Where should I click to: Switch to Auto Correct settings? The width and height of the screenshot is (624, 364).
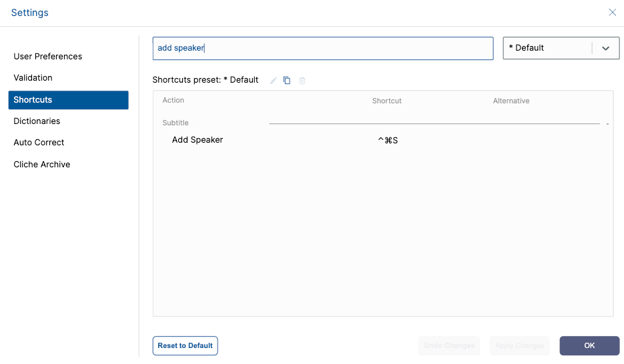coord(39,143)
